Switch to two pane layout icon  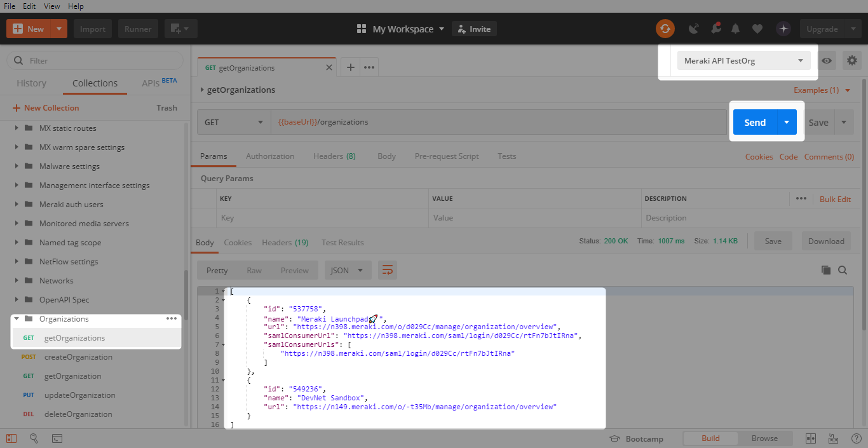pyautogui.click(x=811, y=438)
